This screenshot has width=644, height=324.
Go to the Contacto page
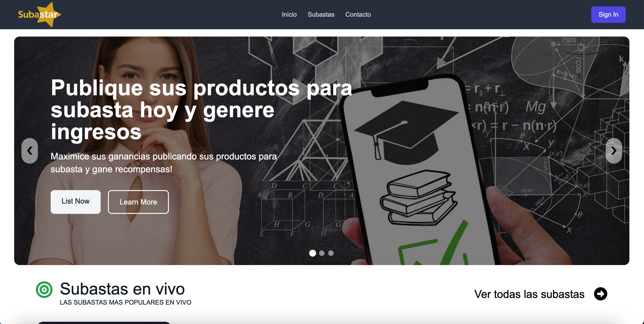[358, 15]
